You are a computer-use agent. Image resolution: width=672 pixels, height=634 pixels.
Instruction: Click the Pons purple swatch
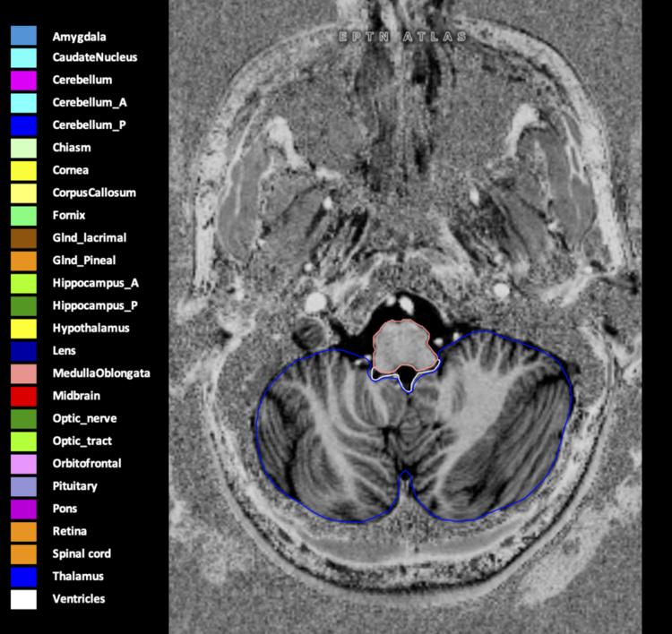pyautogui.click(x=23, y=509)
